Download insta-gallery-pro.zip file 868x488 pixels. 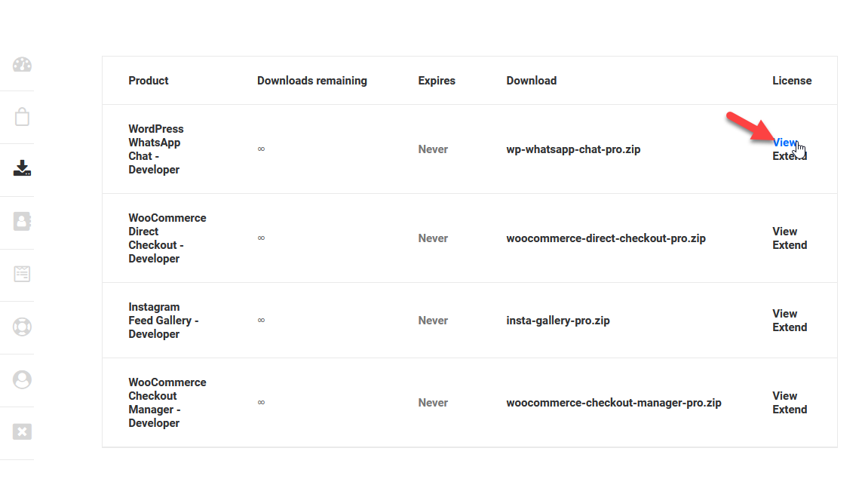point(557,321)
